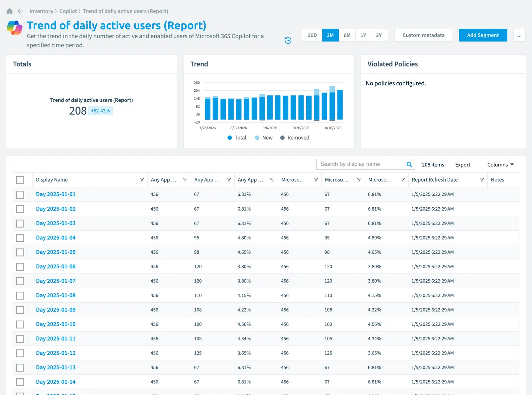Check the box for Day 2025-01-09
Viewport: 532px width, 395px height.
20,310
